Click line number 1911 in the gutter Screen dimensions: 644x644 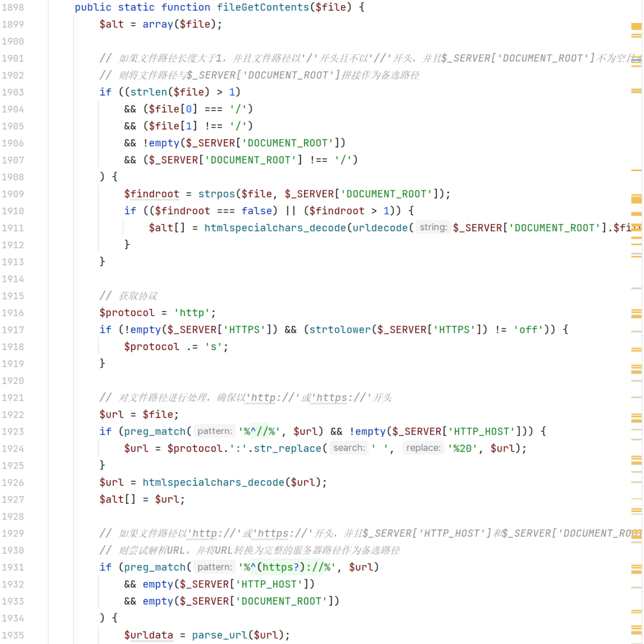[x=13, y=228]
